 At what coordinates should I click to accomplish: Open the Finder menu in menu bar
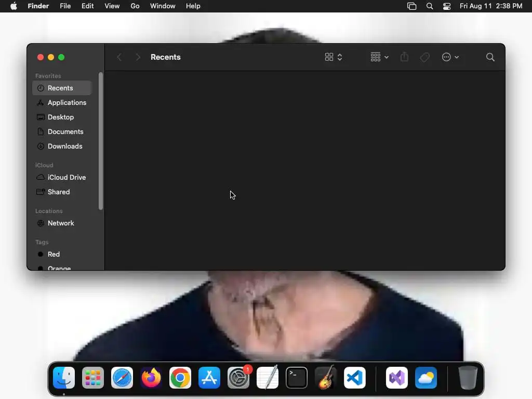(38, 6)
